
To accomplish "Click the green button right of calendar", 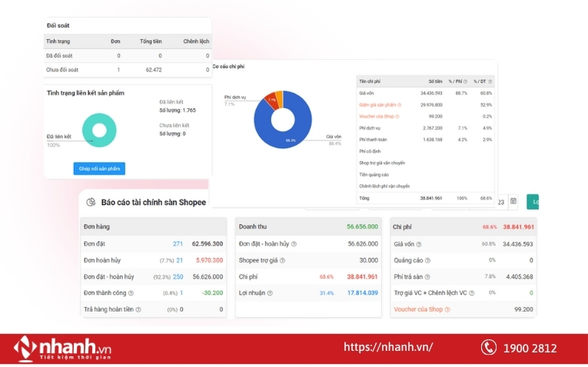I will [x=532, y=202].
